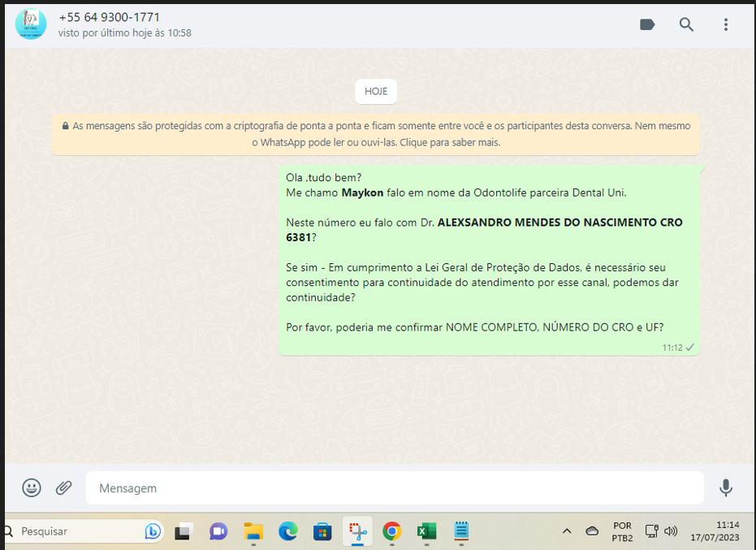Click the single check mark delivery icon
The image size is (756, 550).
(x=690, y=348)
